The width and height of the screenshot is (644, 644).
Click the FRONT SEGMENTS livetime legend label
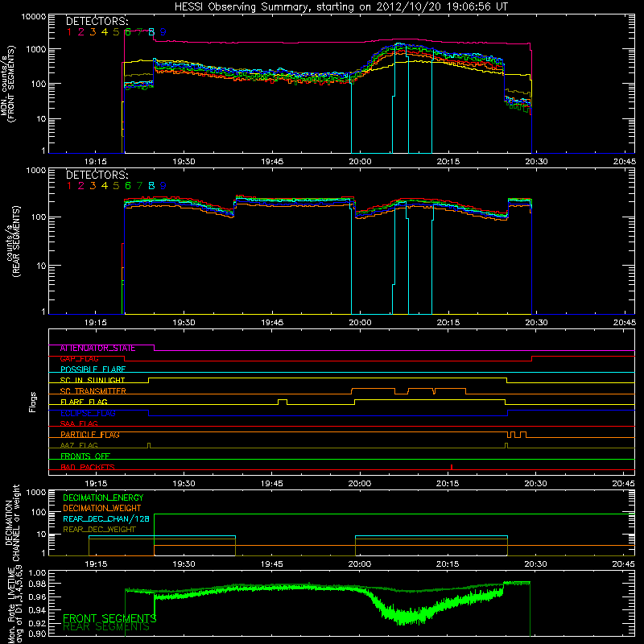click(x=109, y=618)
